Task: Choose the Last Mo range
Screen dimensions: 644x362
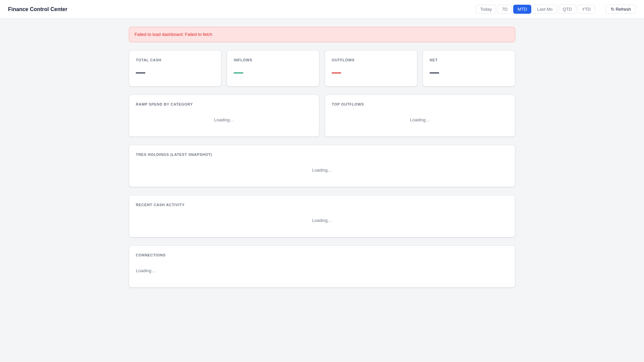Action: tap(545, 9)
